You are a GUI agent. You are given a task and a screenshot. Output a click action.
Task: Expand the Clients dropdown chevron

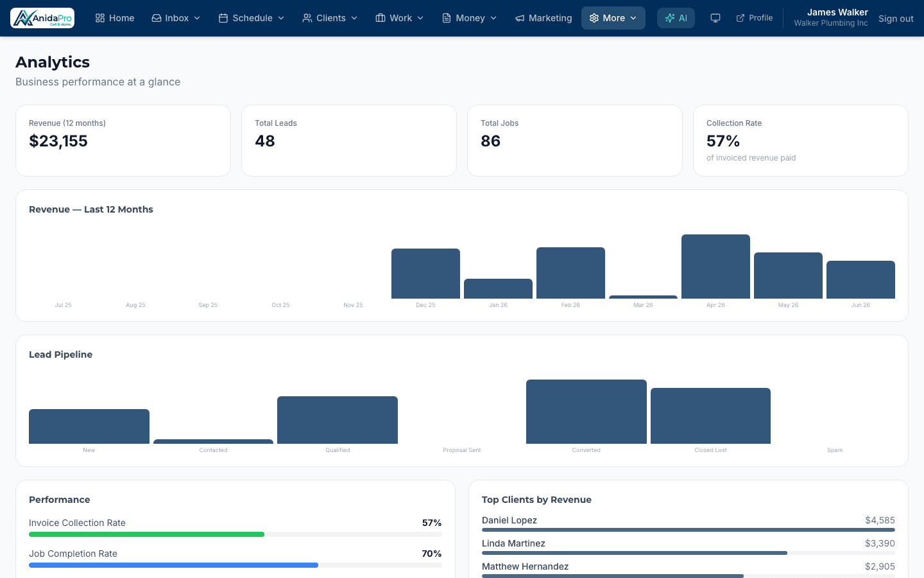[x=354, y=18]
